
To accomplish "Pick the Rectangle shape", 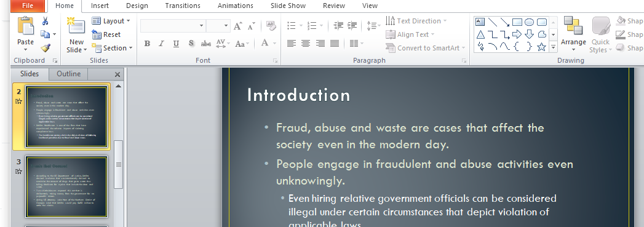I will [x=517, y=22].
